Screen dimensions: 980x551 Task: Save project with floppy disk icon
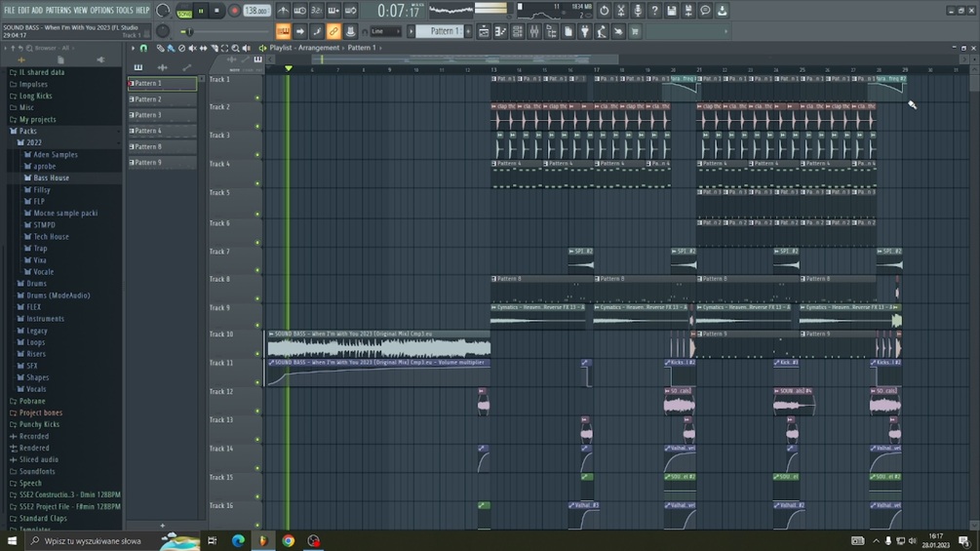tap(671, 11)
